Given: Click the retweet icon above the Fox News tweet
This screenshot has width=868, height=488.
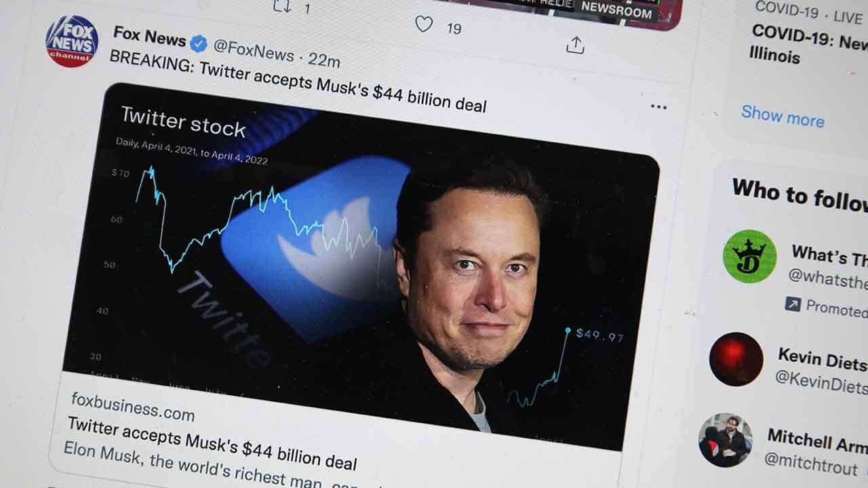Looking at the screenshot, I should click(283, 6).
